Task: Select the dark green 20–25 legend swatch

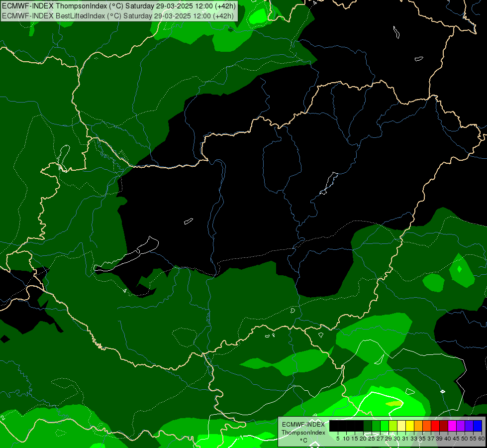Action: 368,426
